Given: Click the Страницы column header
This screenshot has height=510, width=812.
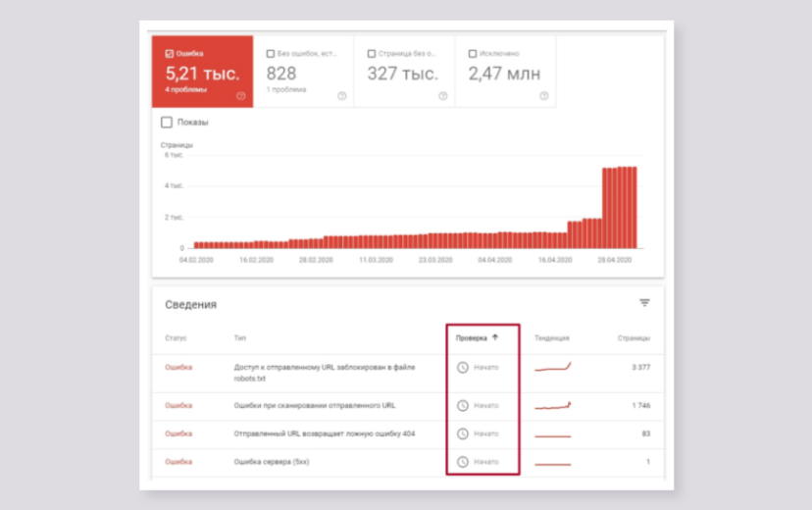Looking at the screenshot, I should coord(634,337).
